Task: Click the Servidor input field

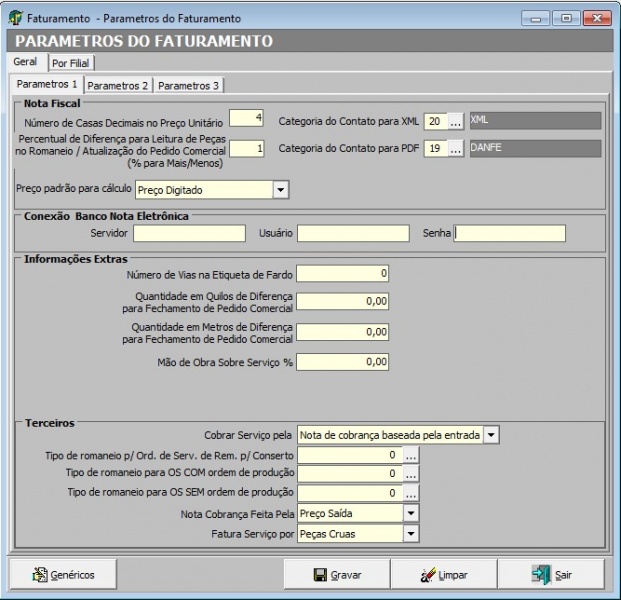Action: [x=189, y=233]
